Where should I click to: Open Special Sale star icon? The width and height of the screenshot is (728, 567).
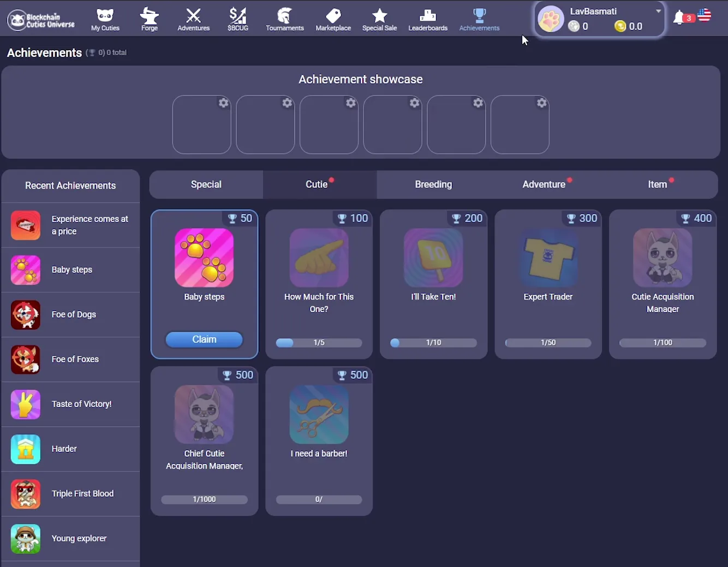click(379, 20)
